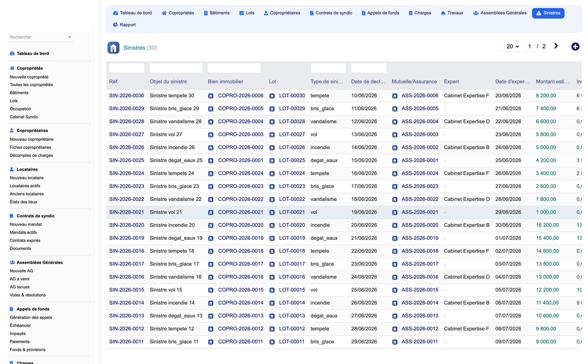This screenshot has height=364, width=588.
Task: Switch to the Bâtiments tab
Action: coord(217,13)
